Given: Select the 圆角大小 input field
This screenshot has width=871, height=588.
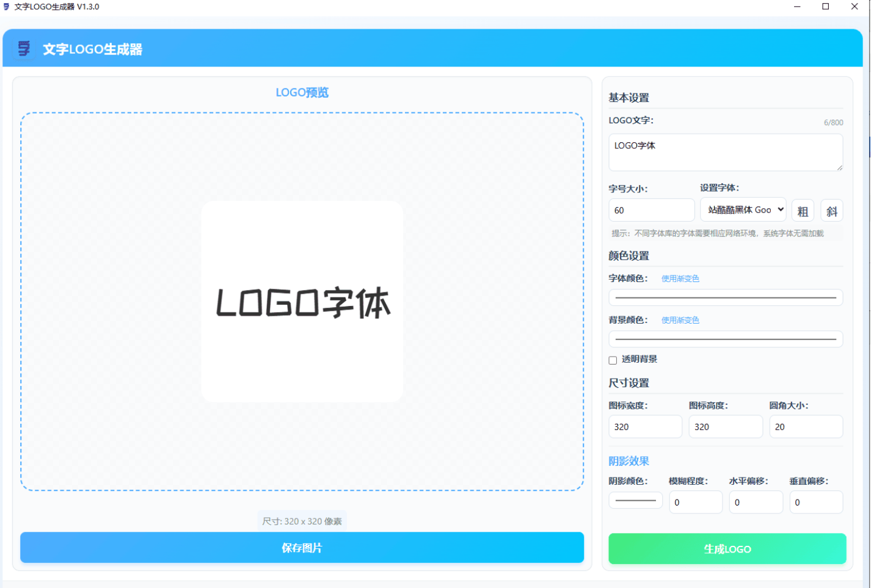Looking at the screenshot, I should click(806, 427).
